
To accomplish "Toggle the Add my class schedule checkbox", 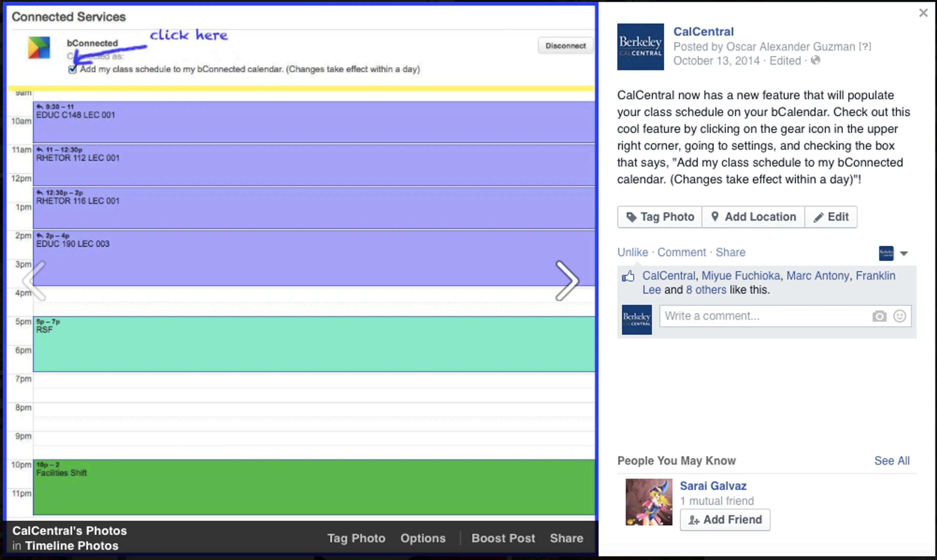I will (72, 70).
